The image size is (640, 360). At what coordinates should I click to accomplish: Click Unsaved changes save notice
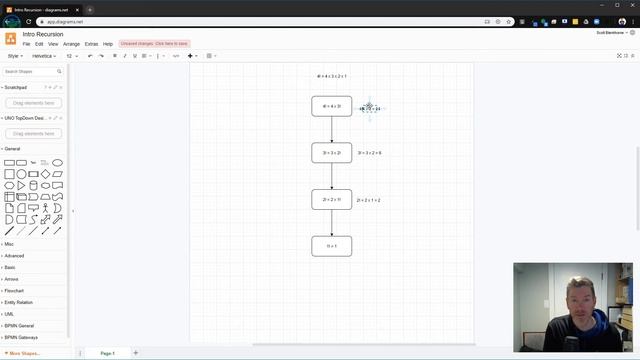click(154, 44)
